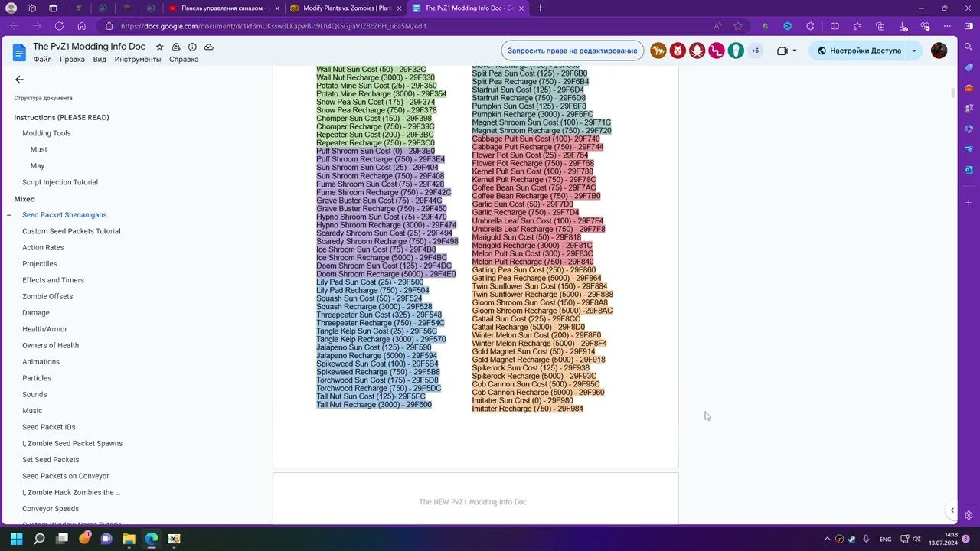Screen dimensions: 980x551
Task: Request edit access to the document
Action: tap(573, 51)
